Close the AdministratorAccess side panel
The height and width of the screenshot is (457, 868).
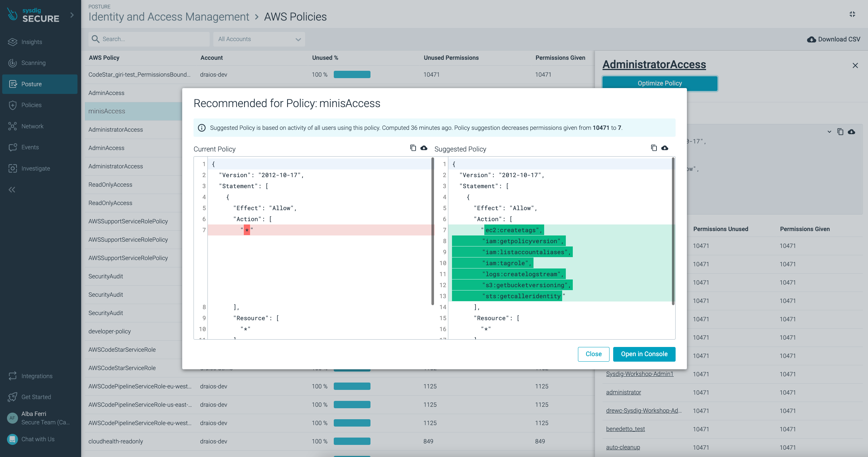[855, 65]
